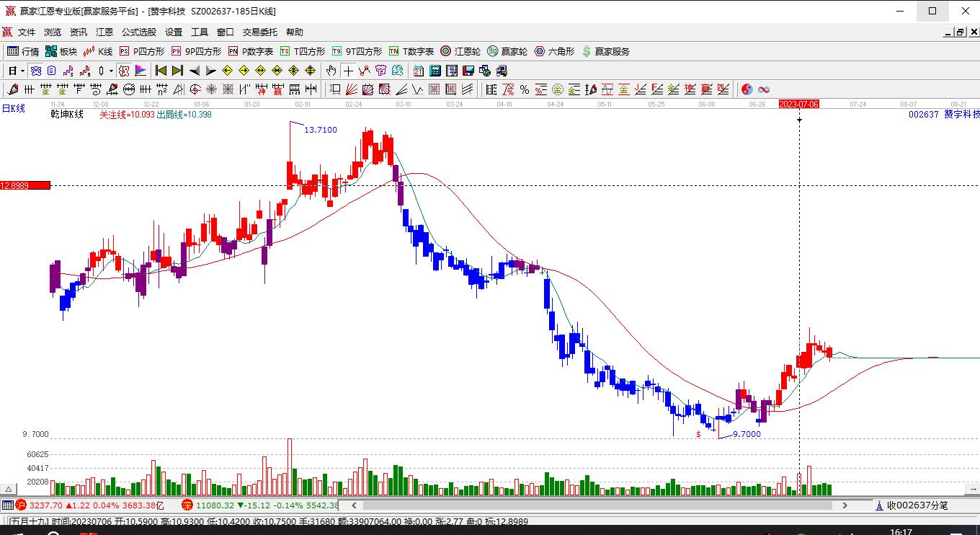The height and width of the screenshot is (535, 980).
Task: Click the 2023-07-06 date marker
Action: (x=799, y=104)
